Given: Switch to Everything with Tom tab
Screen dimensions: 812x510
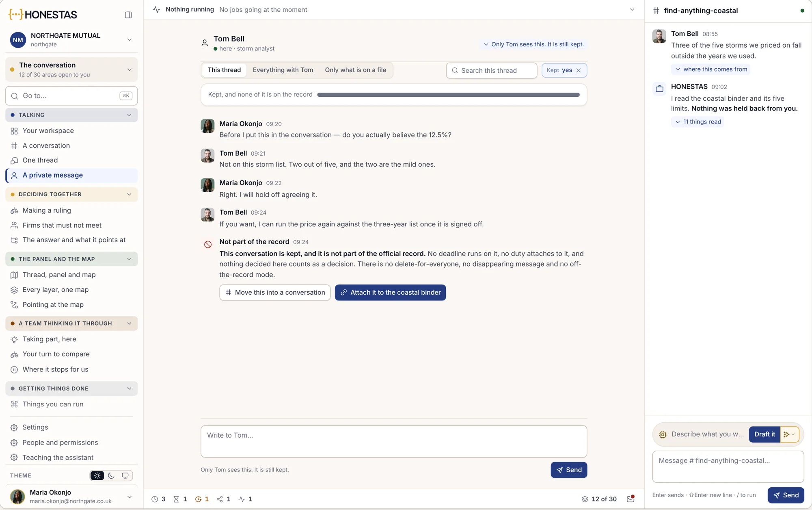Looking at the screenshot, I should click(283, 70).
